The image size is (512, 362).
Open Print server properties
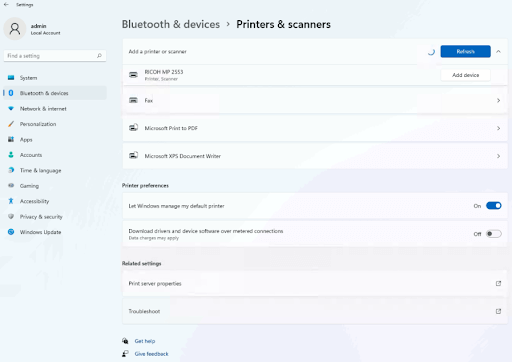pos(315,283)
